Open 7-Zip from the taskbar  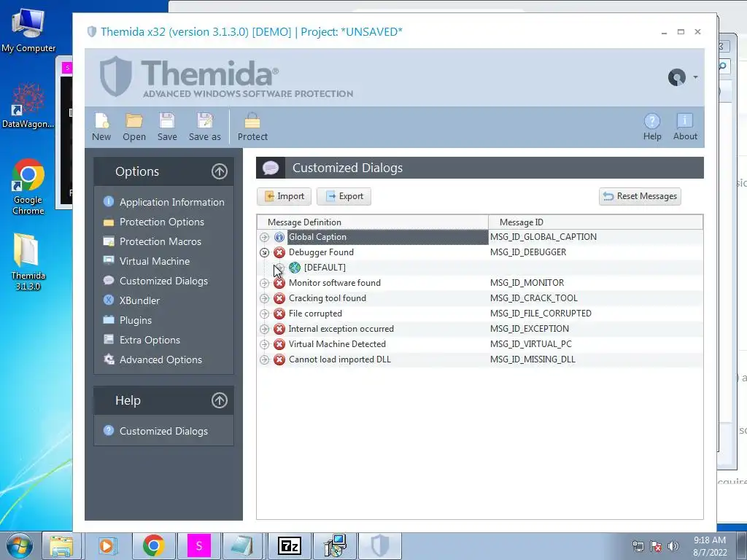(290, 545)
